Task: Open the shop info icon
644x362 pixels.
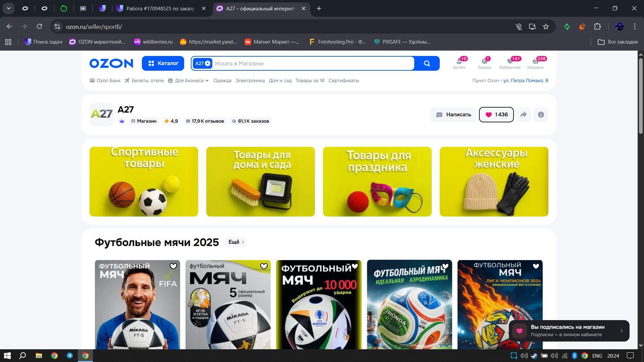Action: (x=541, y=115)
